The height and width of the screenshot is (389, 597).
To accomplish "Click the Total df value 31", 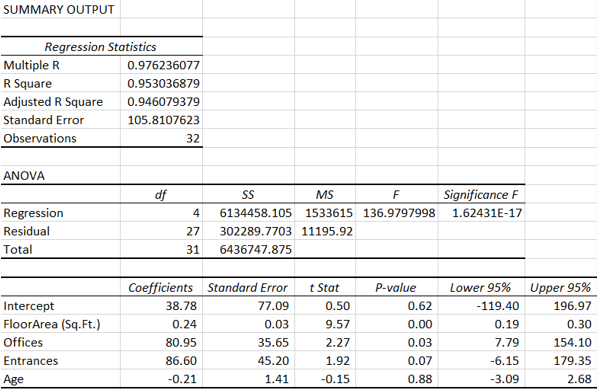I will point(193,249).
